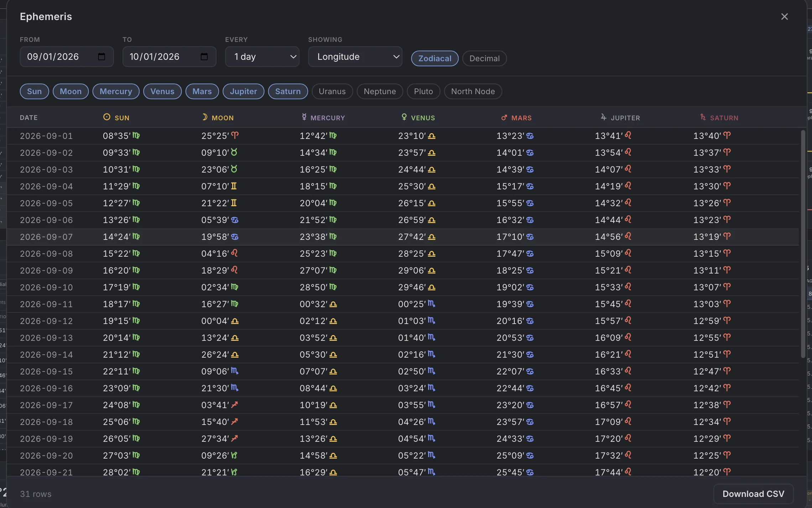This screenshot has width=812, height=508.
Task: Click Mercury value 00°32' on 2026-09-11
Action: (x=313, y=304)
